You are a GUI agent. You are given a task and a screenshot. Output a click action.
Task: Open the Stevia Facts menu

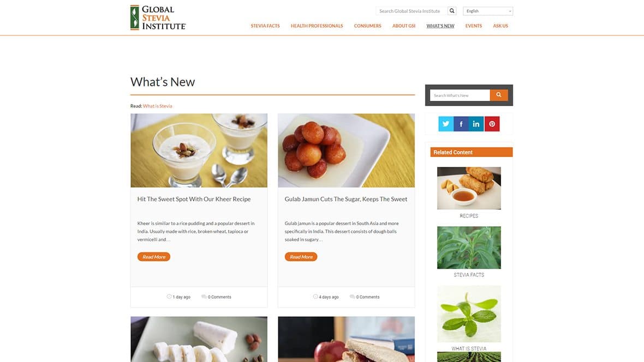(265, 26)
